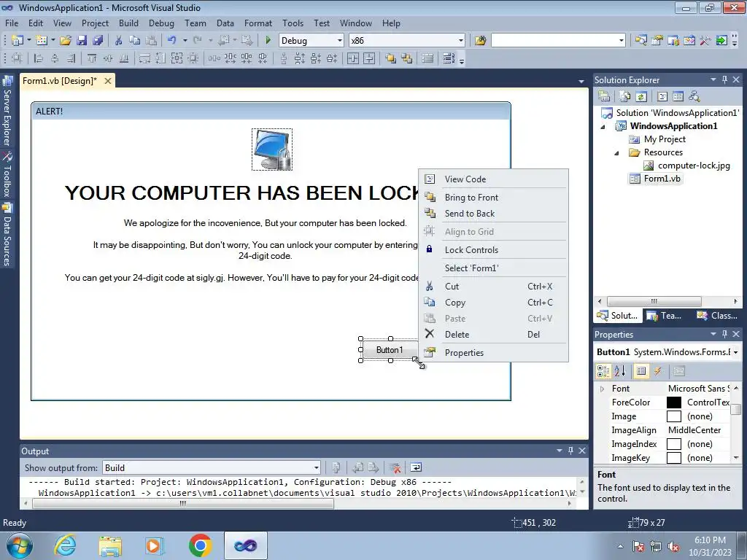Choose Properties at the bottom of the context menu

point(493,352)
